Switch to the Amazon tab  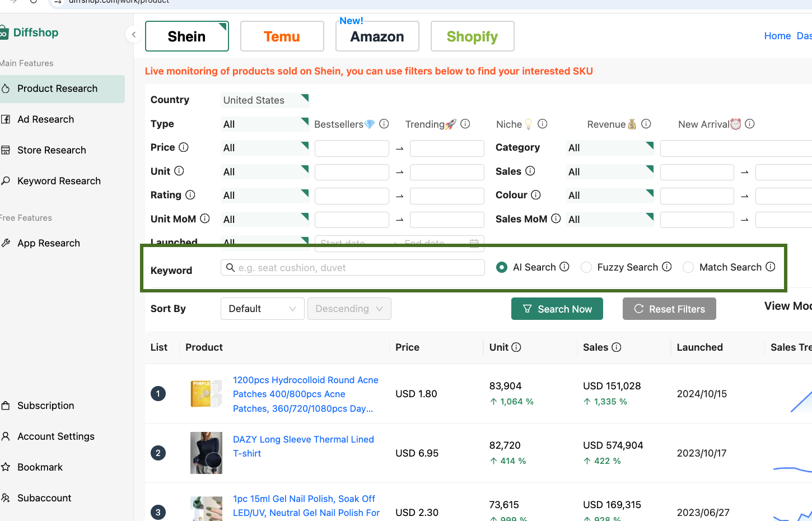click(x=377, y=36)
